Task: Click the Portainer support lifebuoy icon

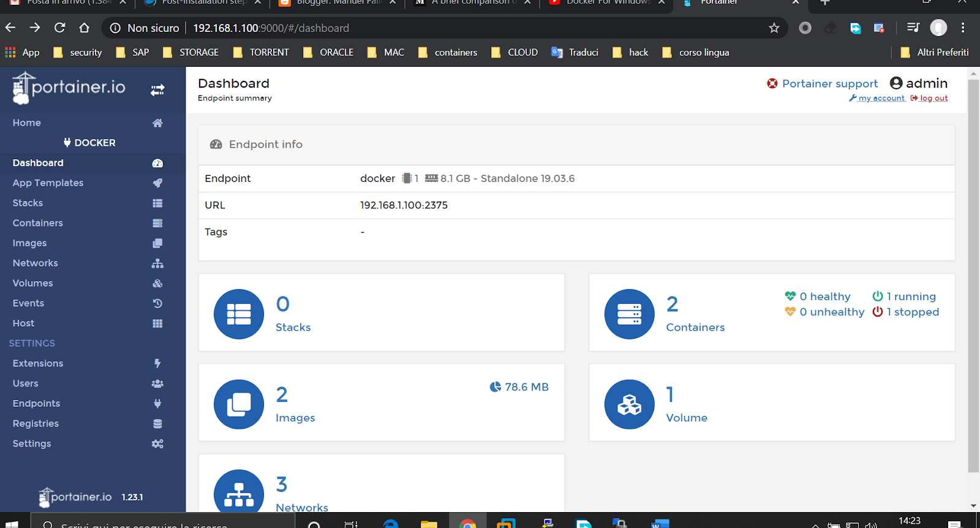Action: pos(772,83)
